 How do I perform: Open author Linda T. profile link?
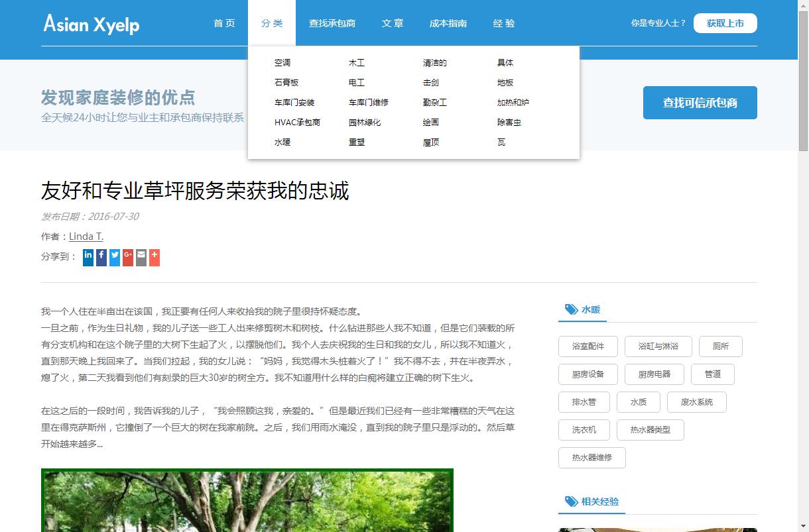pos(86,237)
